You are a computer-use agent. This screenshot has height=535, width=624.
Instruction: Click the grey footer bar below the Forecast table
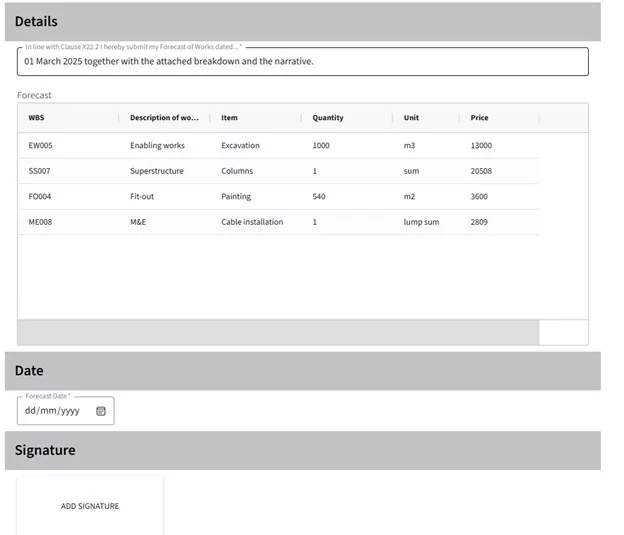(278, 333)
